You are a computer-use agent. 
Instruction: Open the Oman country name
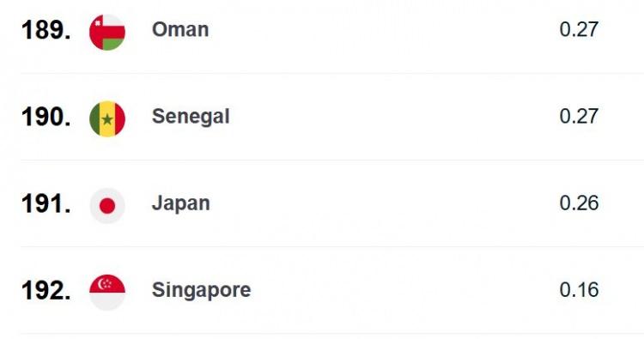(180, 29)
